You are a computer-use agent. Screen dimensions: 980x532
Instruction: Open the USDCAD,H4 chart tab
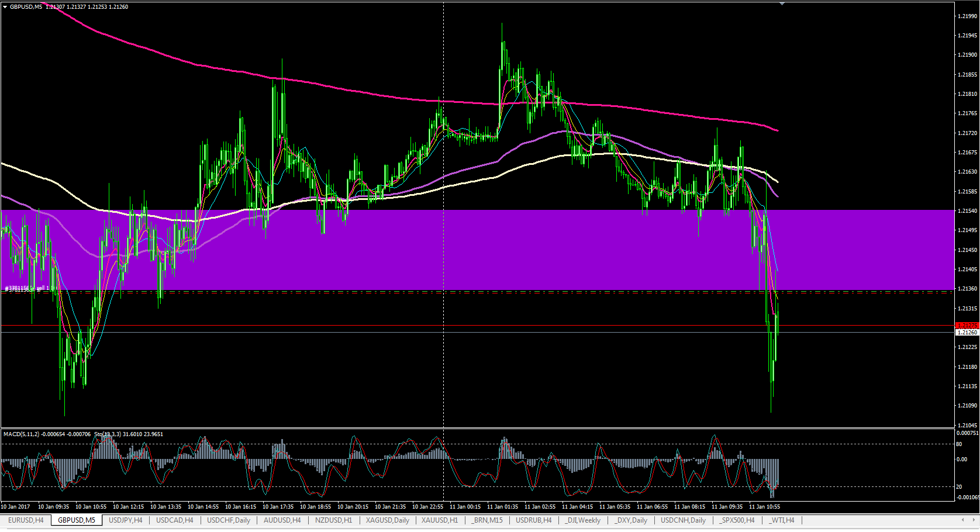pos(175,520)
